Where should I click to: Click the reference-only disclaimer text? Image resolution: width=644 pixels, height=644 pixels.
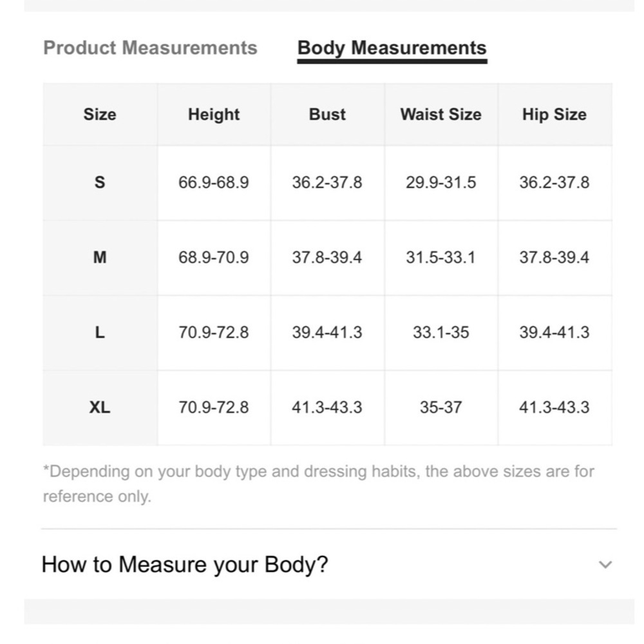319,484
